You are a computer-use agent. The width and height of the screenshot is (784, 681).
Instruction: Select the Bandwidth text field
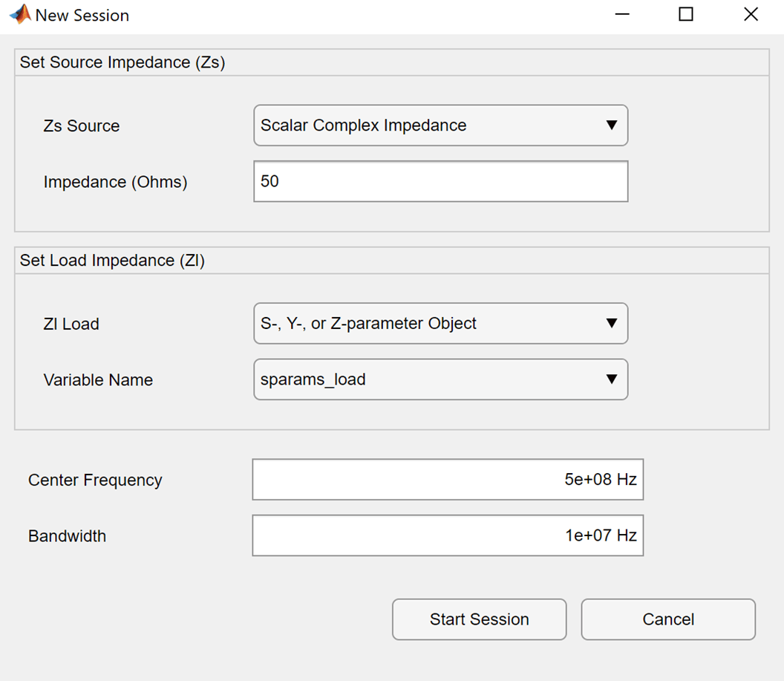pyautogui.click(x=448, y=535)
